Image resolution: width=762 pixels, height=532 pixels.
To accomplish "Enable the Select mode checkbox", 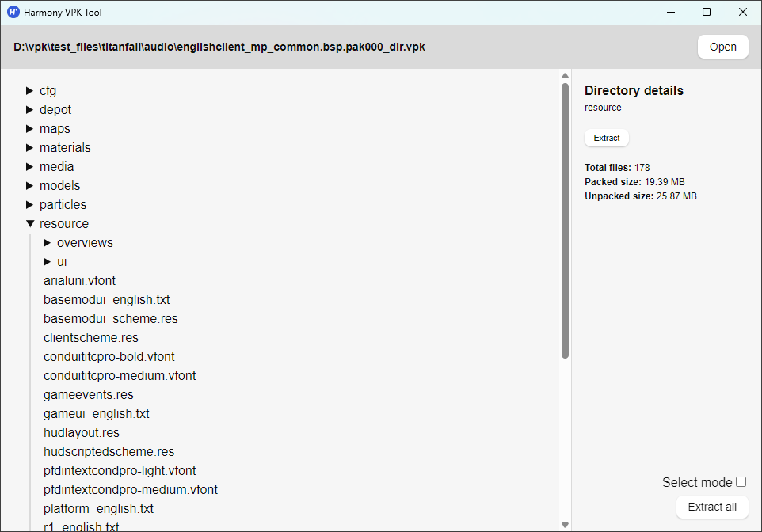I will [x=741, y=482].
